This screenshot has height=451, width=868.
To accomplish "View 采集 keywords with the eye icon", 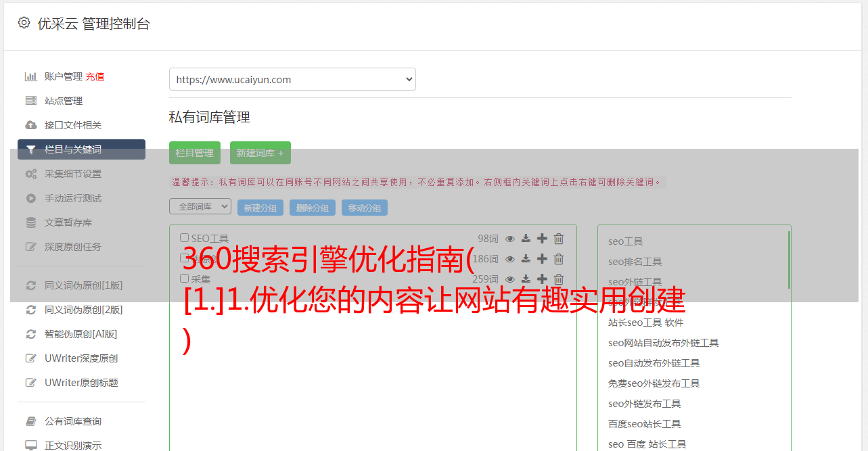I will [x=510, y=279].
